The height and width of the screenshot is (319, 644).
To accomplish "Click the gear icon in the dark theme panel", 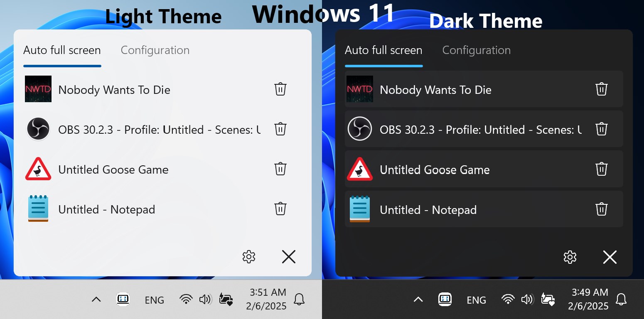I will (570, 257).
